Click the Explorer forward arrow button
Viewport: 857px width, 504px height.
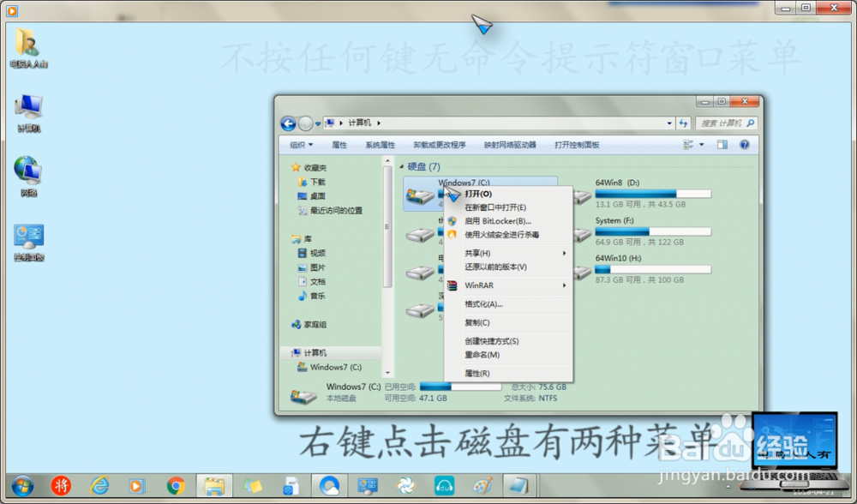pos(306,123)
